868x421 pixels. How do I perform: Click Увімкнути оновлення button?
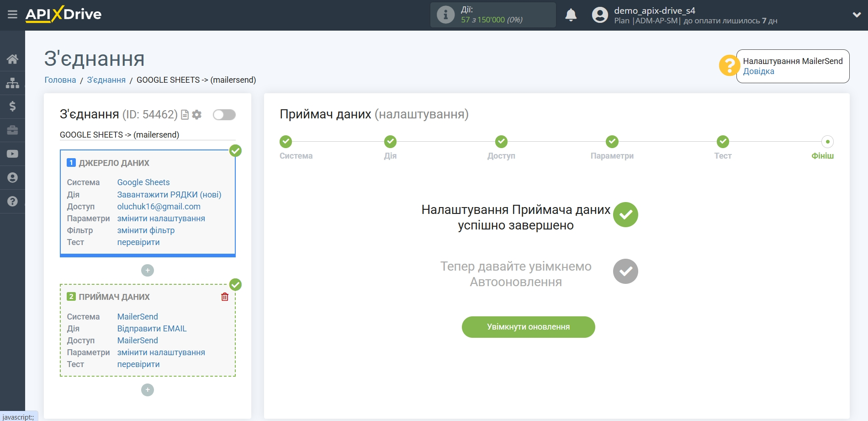[528, 327]
